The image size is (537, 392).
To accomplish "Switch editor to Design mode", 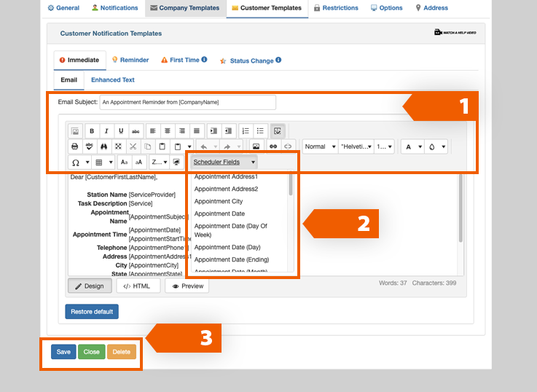I will coord(89,286).
